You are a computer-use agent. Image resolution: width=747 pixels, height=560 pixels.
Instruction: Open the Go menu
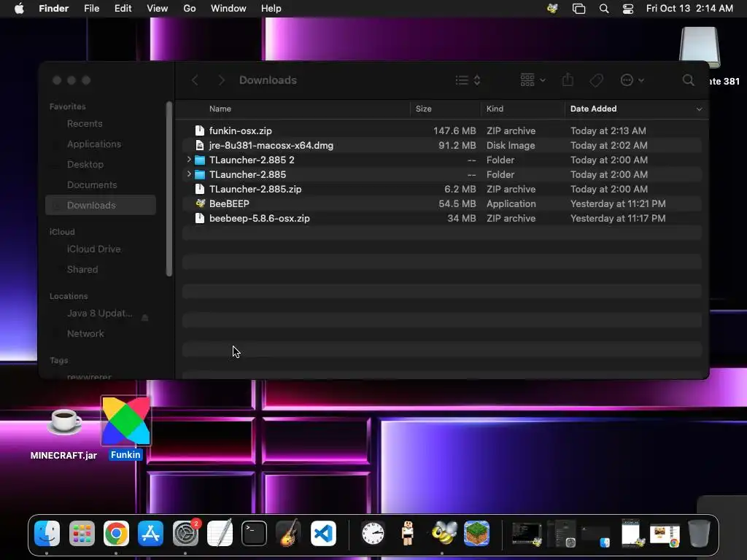pos(190,9)
